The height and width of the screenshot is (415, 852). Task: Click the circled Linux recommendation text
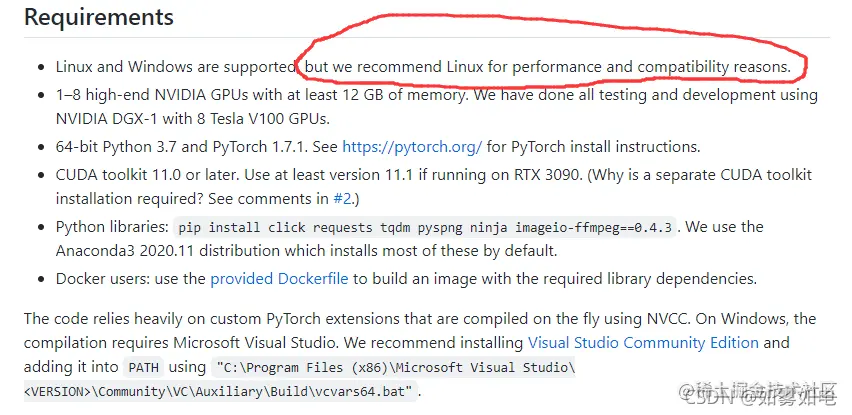[x=548, y=67]
